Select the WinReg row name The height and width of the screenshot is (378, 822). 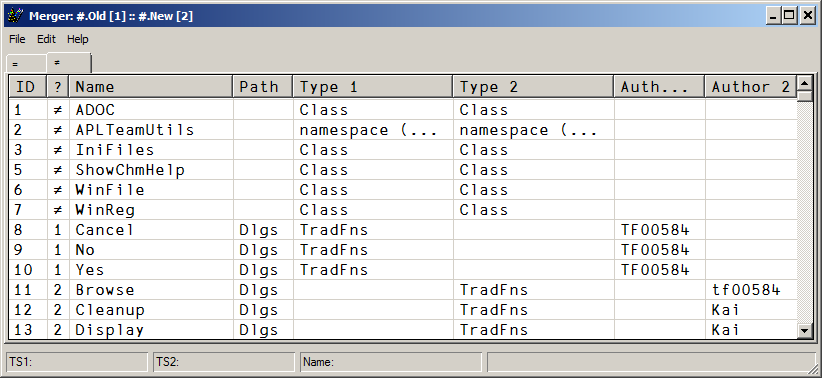[x=105, y=210]
